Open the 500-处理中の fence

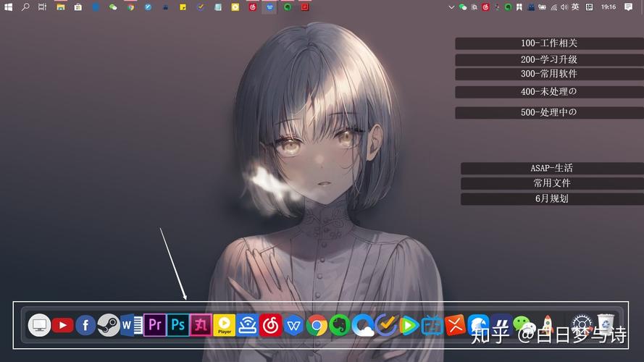click(549, 112)
